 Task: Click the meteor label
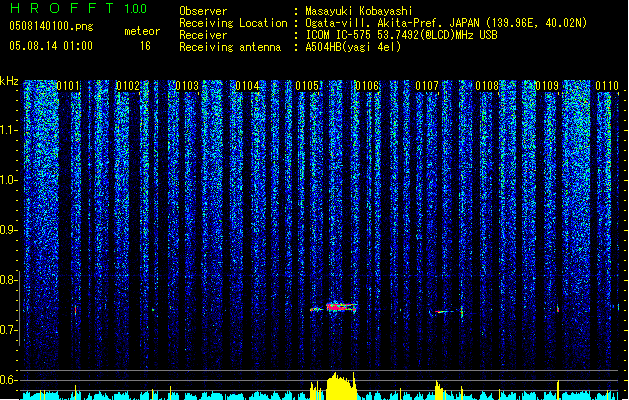point(142,31)
